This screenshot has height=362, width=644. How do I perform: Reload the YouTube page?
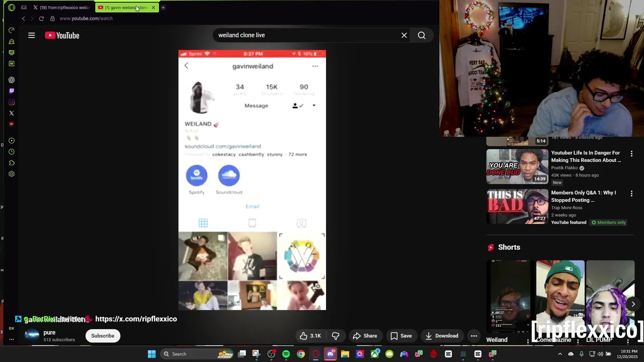pos(41,19)
